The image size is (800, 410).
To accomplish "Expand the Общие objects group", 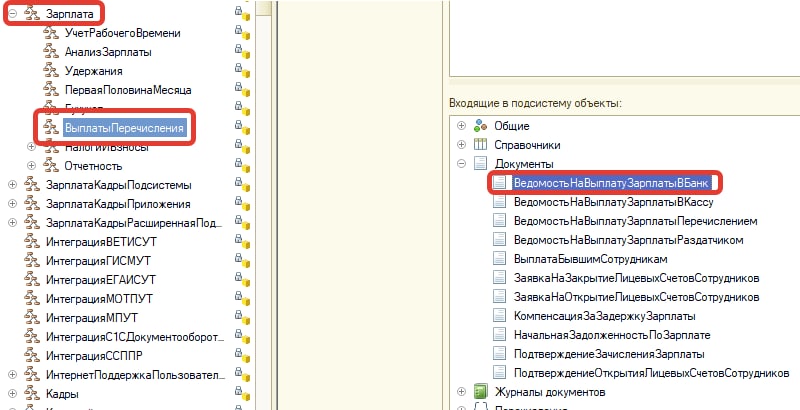I will click(x=462, y=125).
